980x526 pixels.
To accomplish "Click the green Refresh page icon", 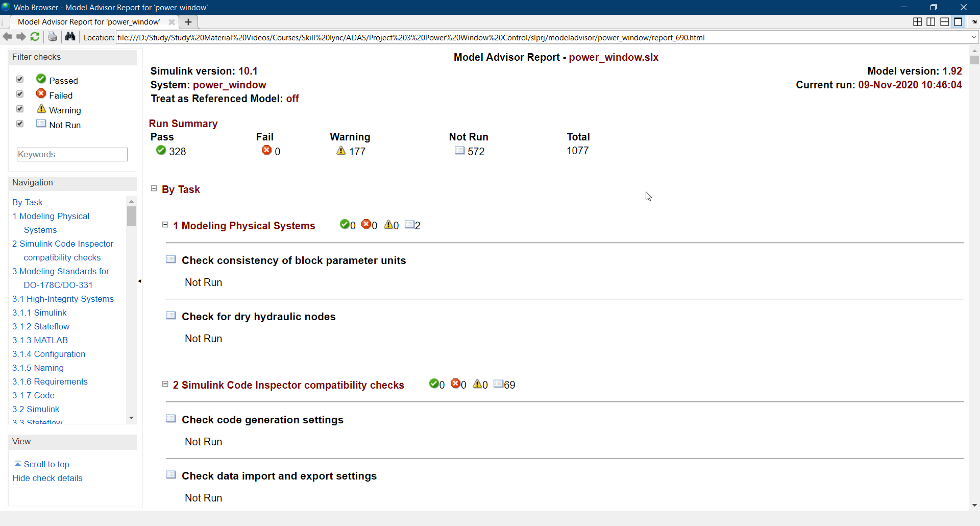I will [x=35, y=37].
